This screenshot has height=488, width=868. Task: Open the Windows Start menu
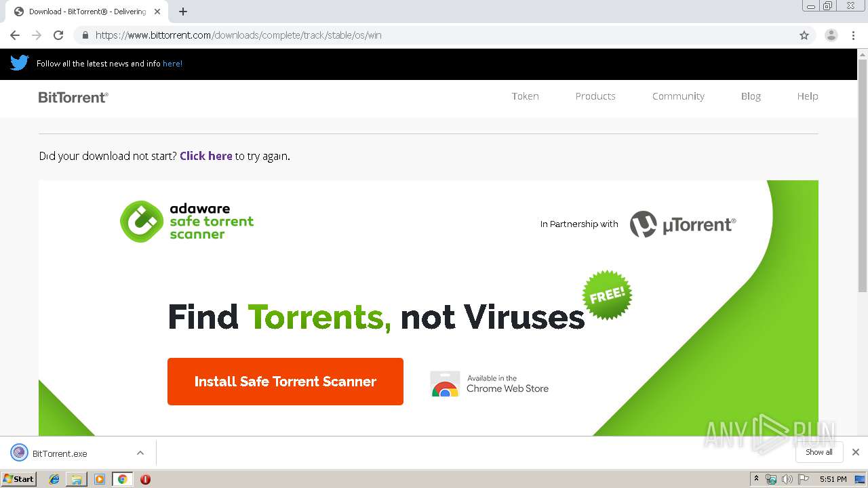[18, 479]
